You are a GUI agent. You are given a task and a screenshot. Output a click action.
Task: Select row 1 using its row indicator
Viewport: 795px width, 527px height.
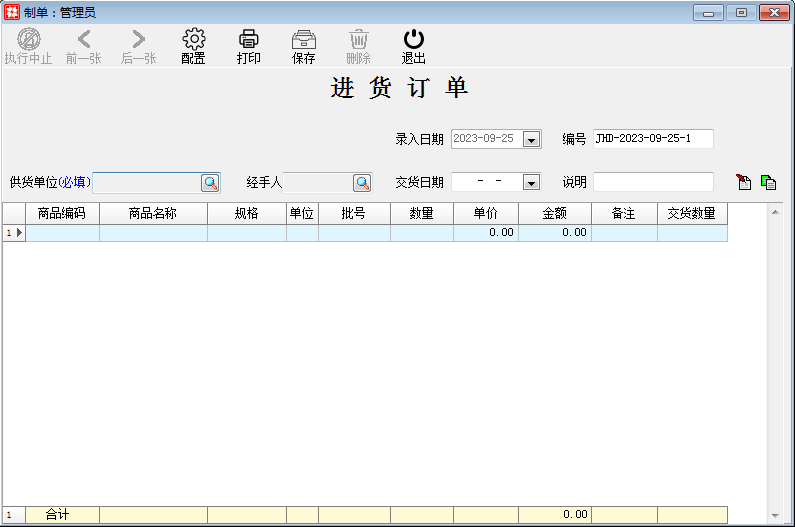[x=13, y=233]
